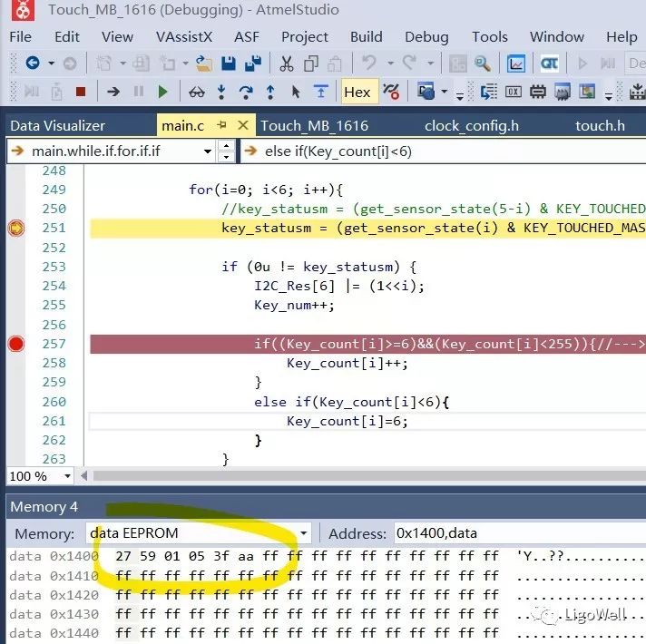Expand the debug windows dropdown arrow
The image size is (646, 644).
tap(445, 92)
